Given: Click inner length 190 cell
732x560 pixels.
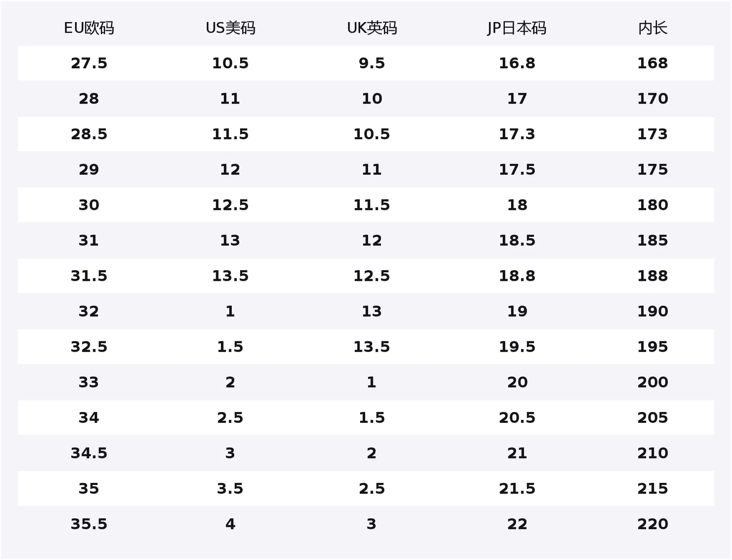Looking at the screenshot, I should coord(652,311).
